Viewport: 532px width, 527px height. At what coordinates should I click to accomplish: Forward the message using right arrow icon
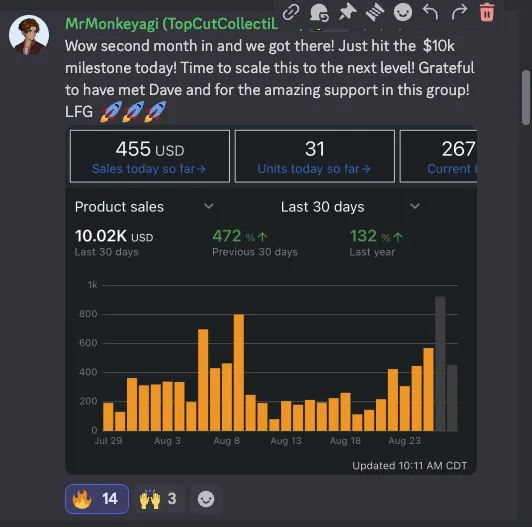tap(459, 13)
